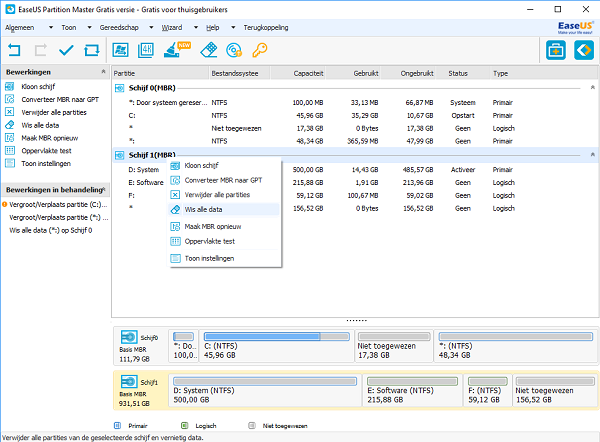This screenshot has width=600, height=442.
Task: Click Kloon schijf in the Bewerkingen sidebar
Action: click(38, 86)
